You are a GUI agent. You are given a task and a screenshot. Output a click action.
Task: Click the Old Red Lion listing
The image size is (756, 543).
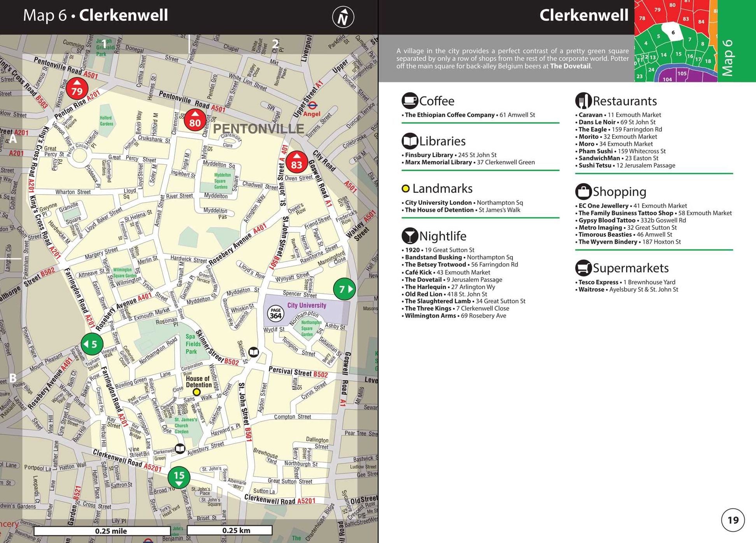[444, 294]
